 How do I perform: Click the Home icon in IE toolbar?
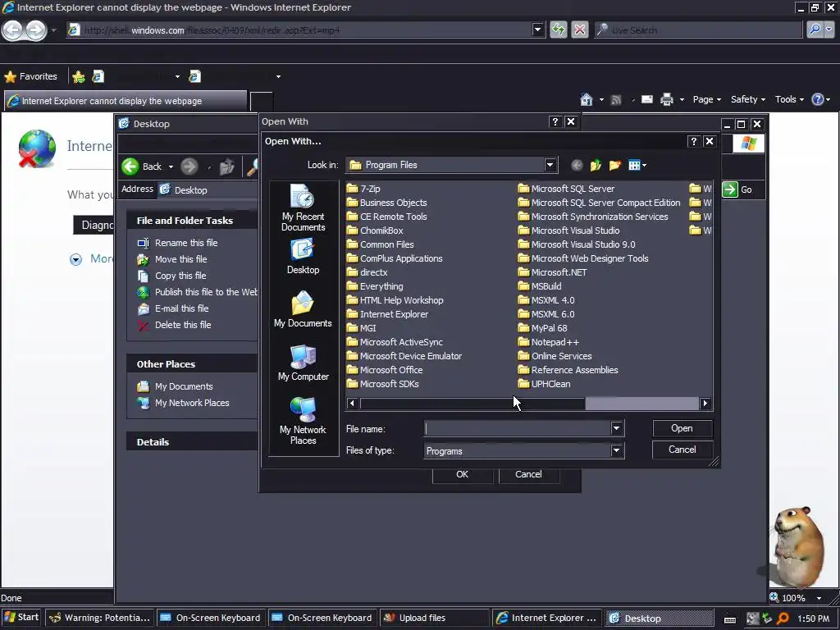coord(586,99)
